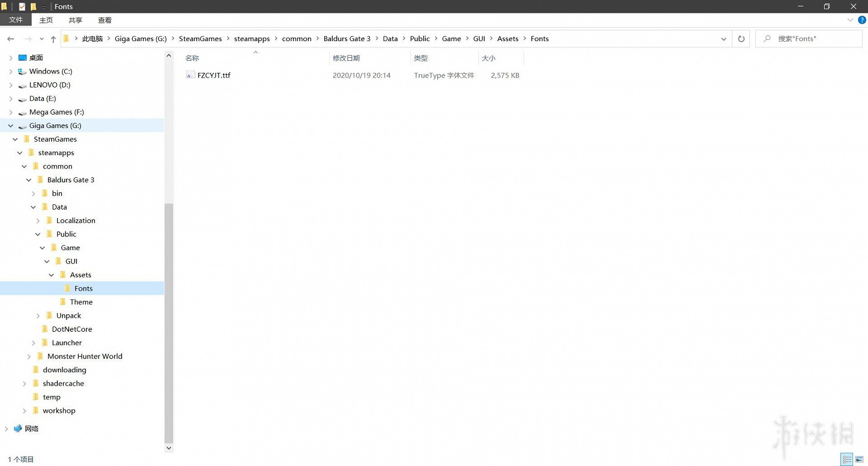
Task: Click steamapps in the address breadcrumb
Action: [x=252, y=39]
